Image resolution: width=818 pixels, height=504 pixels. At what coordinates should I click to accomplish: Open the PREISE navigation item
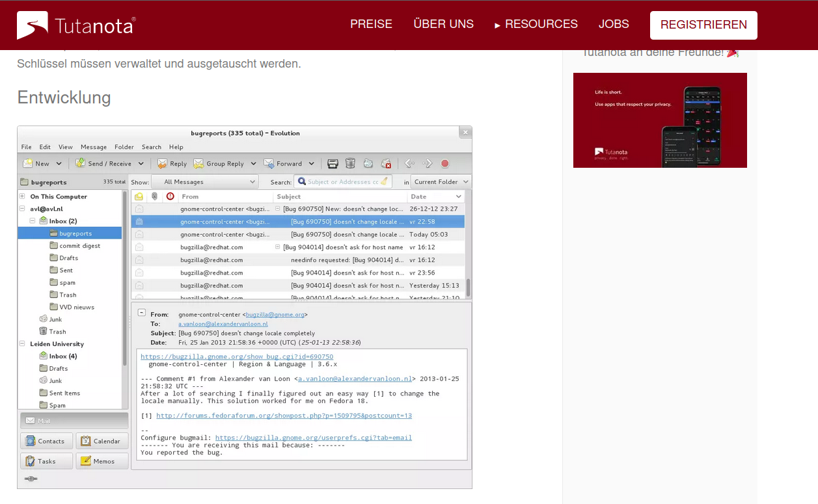(x=371, y=25)
